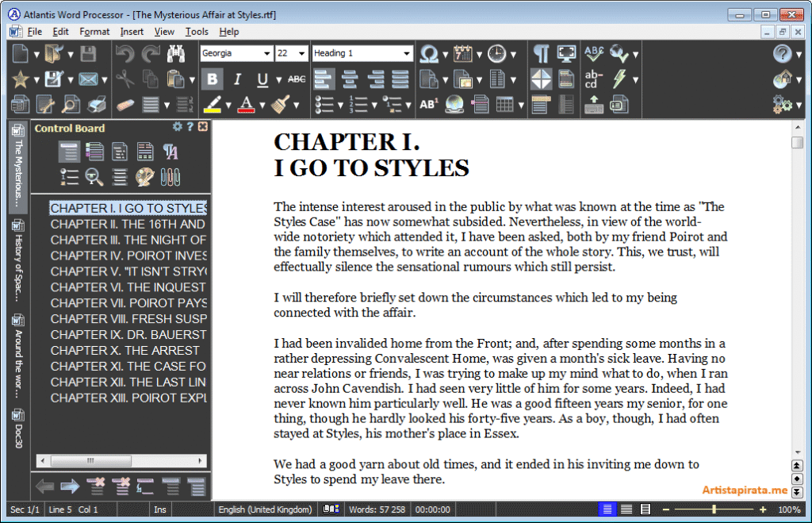Click the Format Painter brush icon
Screen dimensions: 812x523
[278, 104]
